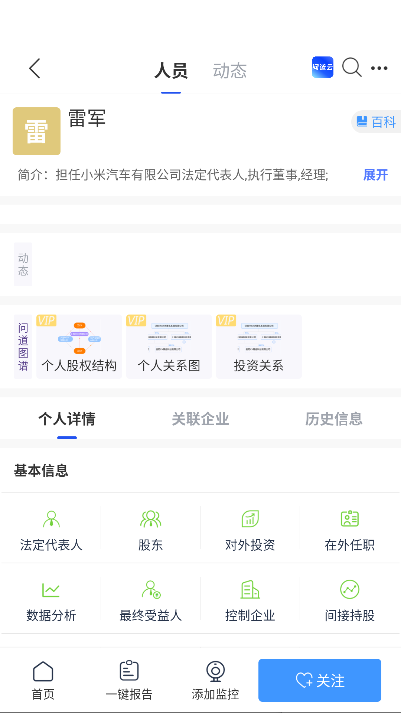Switch to the 动态 tab
This screenshot has height=713, width=401.
[230, 71]
